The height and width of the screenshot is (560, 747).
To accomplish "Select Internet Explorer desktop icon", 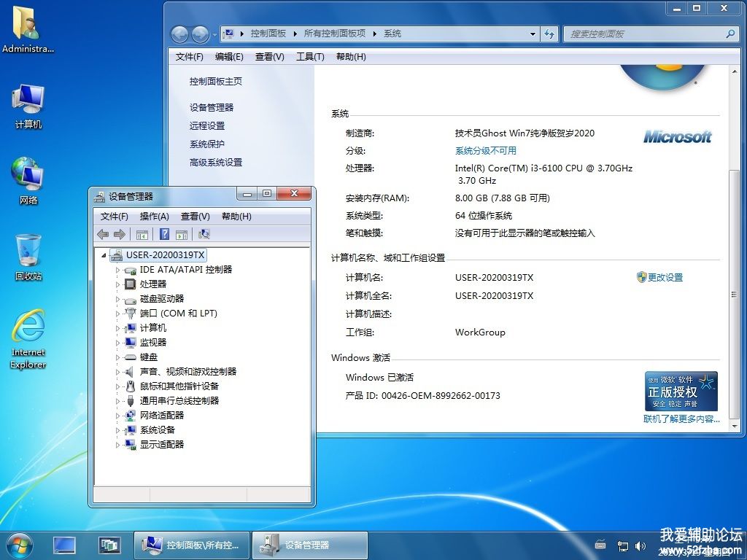I will pos(28,338).
